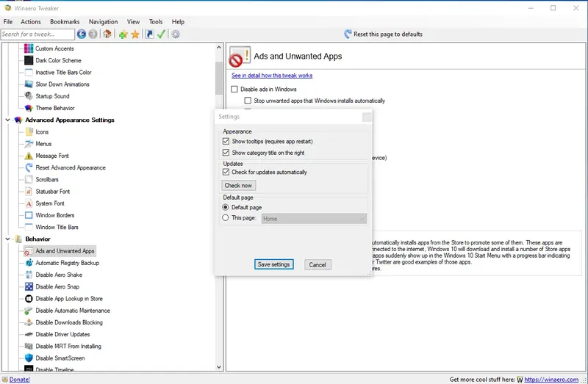Image resolution: width=588 pixels, height=384 pixels.
Task: Select the Default page radio button
Action: tap(226, 207)
